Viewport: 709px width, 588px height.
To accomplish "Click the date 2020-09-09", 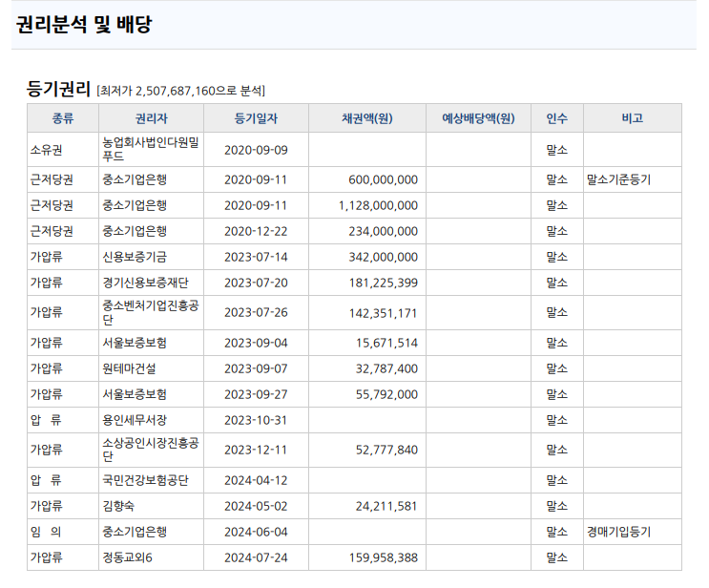I will pos(256,150).
